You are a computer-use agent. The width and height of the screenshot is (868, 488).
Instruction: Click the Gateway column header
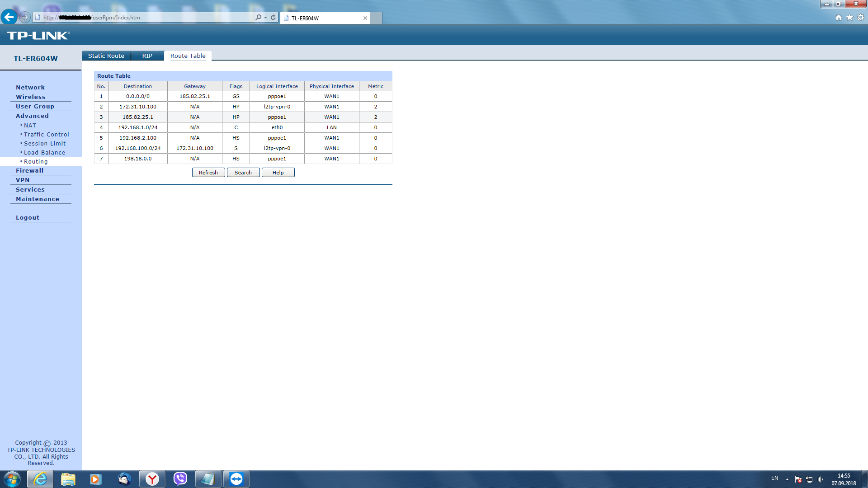(x=195, y=86)
